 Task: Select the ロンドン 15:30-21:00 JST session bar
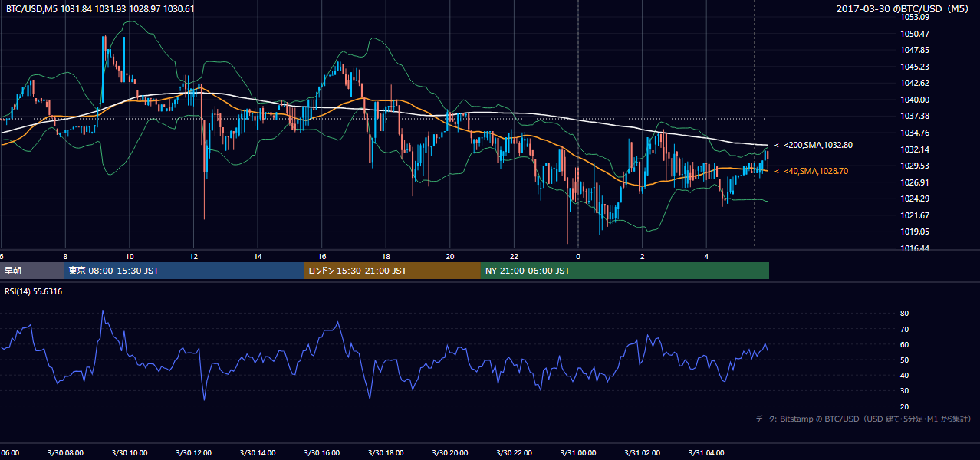tap(393, 271)
